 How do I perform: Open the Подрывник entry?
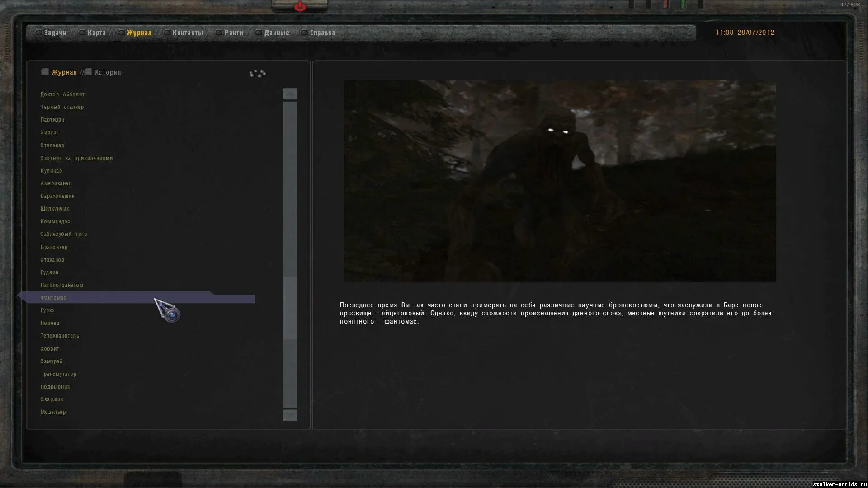click(55, 387)
